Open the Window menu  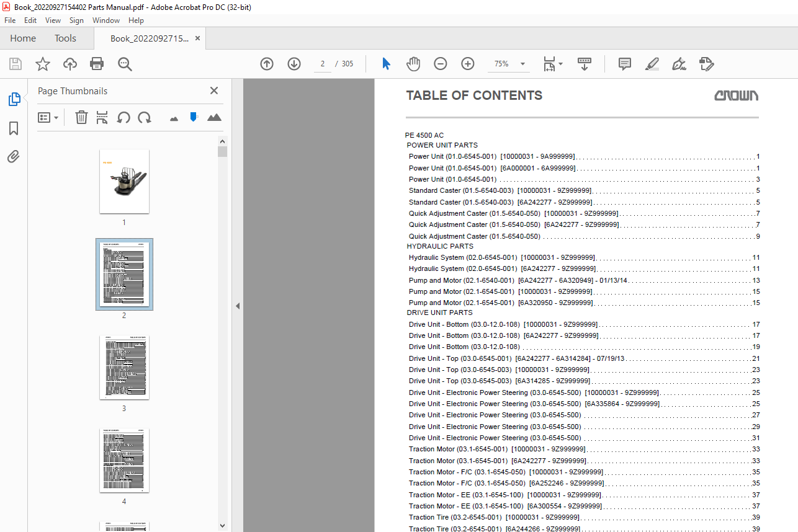(106, 20)
